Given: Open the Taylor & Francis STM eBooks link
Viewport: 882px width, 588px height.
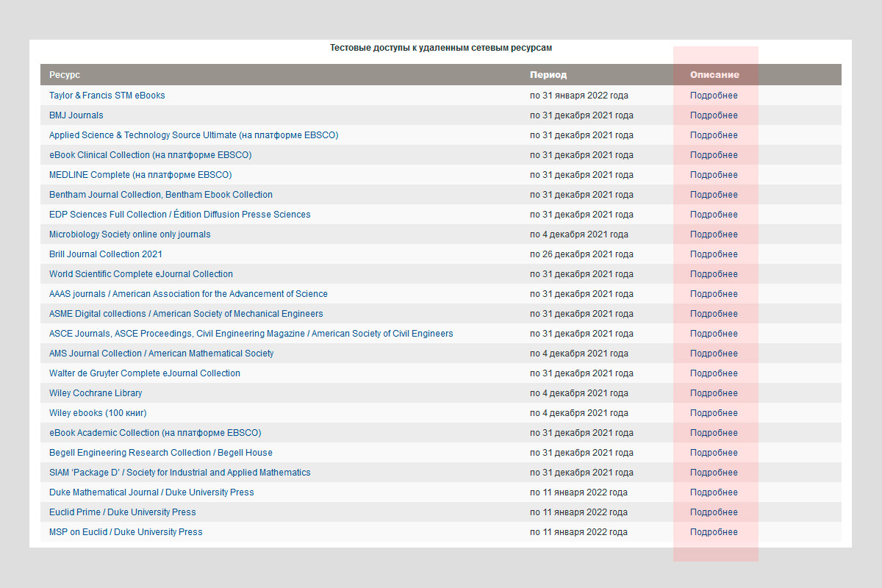Looking at the screenshot, I should 107,96.
